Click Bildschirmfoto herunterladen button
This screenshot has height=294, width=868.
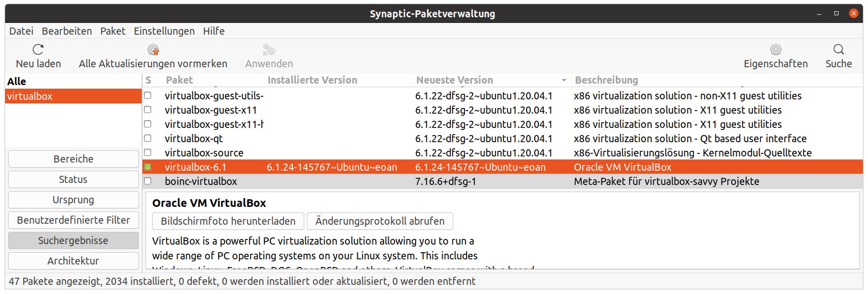coord(228,221)
